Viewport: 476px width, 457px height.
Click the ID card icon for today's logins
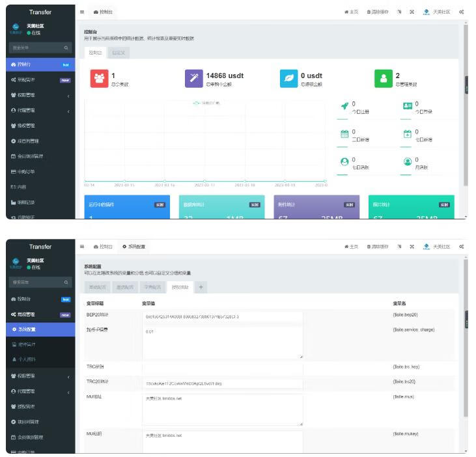[x=408, y=107]
